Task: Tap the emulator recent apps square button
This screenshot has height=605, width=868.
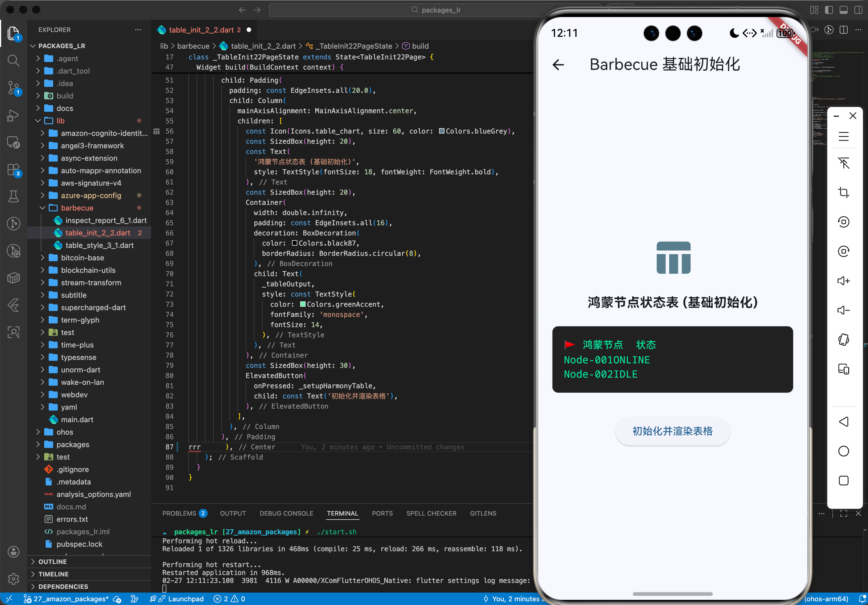Action: point(843,480)
